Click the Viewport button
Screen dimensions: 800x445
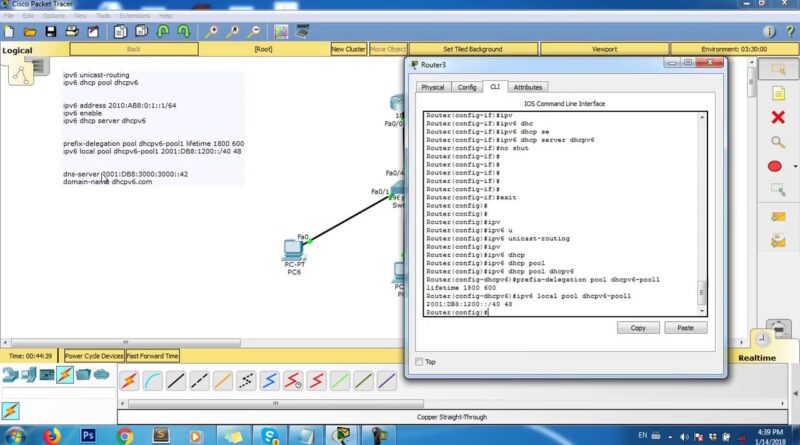coord(605,49)
